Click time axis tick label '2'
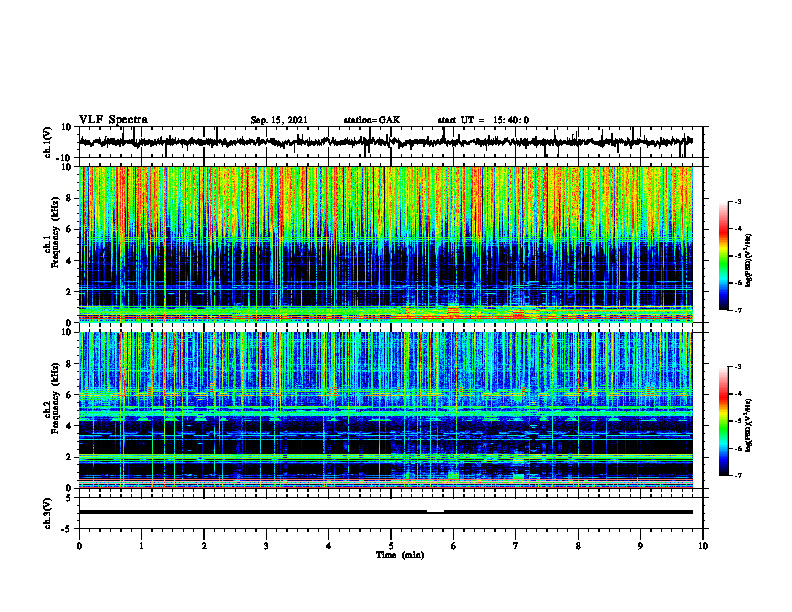This screenshot has width=792, height=612. (204, 546)
